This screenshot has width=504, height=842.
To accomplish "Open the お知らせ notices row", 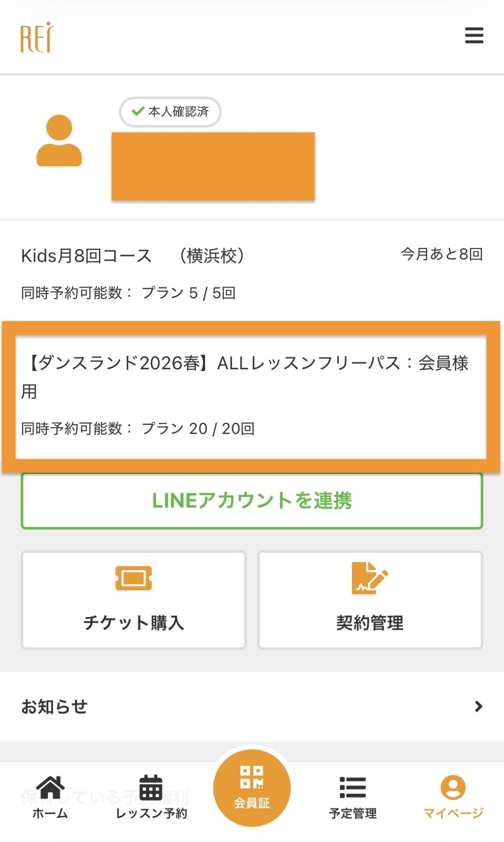I will point(252,706).
